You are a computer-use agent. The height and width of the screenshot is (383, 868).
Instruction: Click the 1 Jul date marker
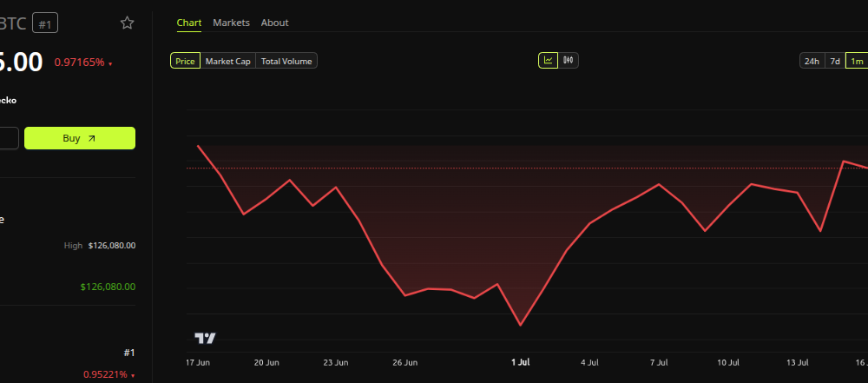point(520,362)
